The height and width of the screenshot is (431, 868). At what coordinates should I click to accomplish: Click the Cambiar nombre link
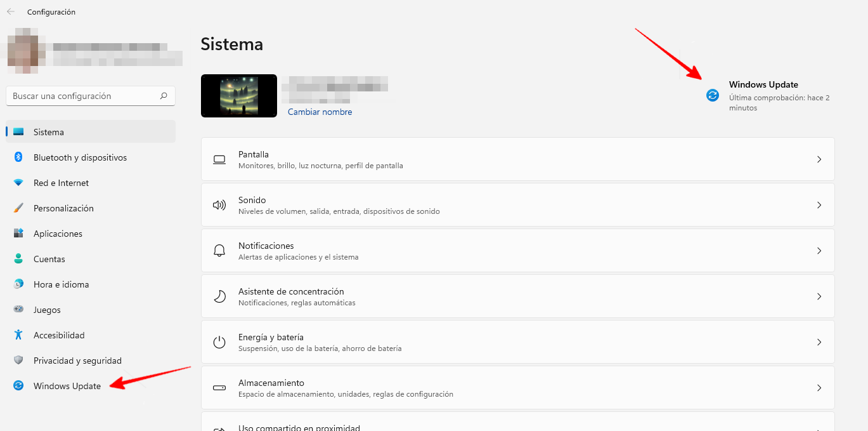coord(320,112)
